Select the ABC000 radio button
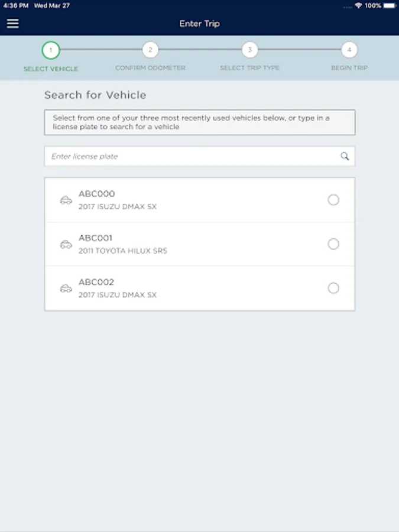This screenshot has width=399, height=532. (x=333, y=200)
